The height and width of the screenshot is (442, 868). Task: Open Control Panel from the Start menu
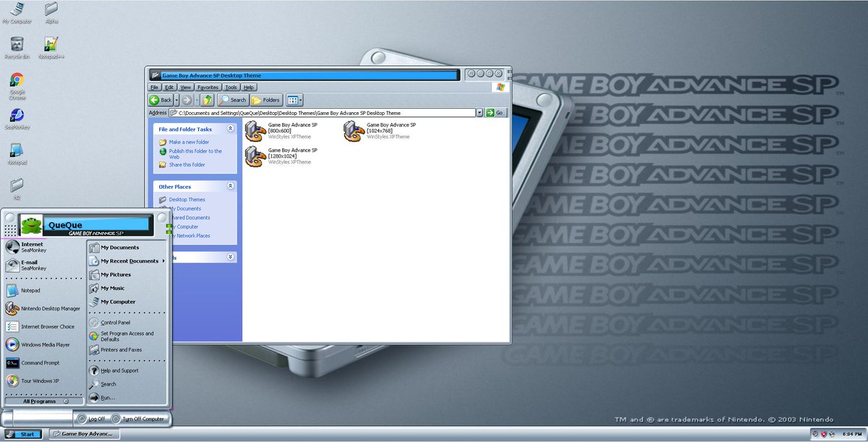[127, 323]
